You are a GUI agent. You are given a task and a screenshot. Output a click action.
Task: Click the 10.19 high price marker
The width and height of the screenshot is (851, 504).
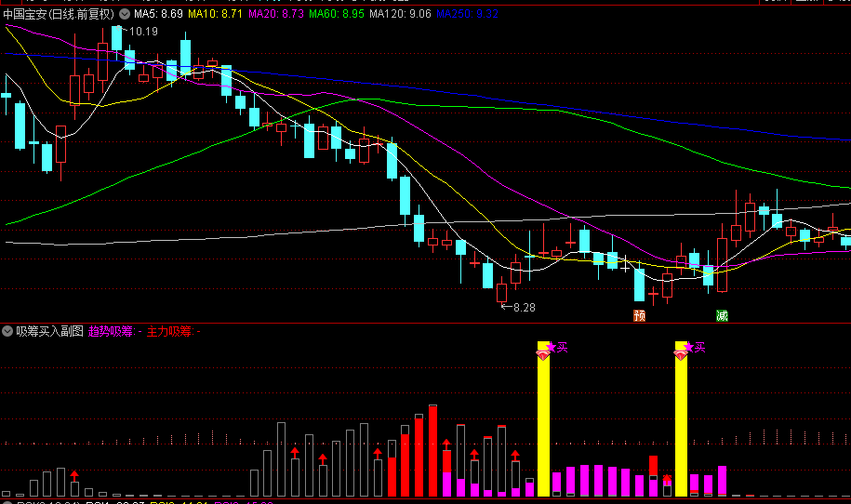point(143,32)
